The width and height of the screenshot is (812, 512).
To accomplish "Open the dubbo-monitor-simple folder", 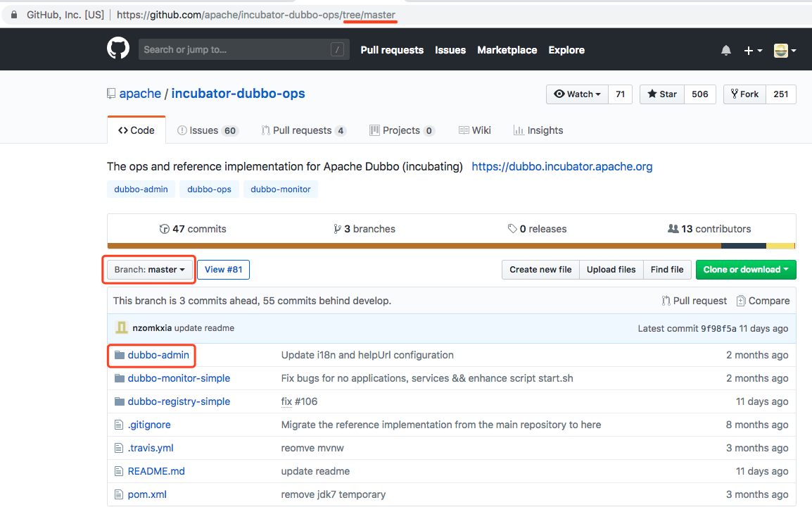I will pos(179,378).
